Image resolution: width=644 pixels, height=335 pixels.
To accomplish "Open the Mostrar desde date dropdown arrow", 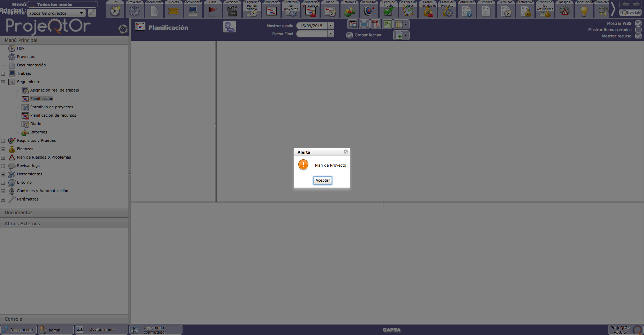I will coord(331,26).
